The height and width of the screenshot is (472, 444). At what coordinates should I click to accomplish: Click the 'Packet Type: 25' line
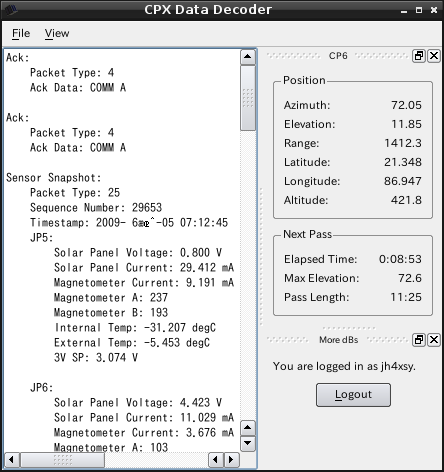(x=75, y=193)
